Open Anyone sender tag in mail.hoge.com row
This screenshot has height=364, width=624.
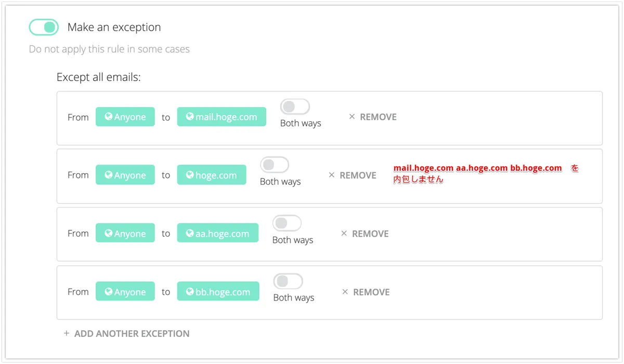[x=125, y=117]
